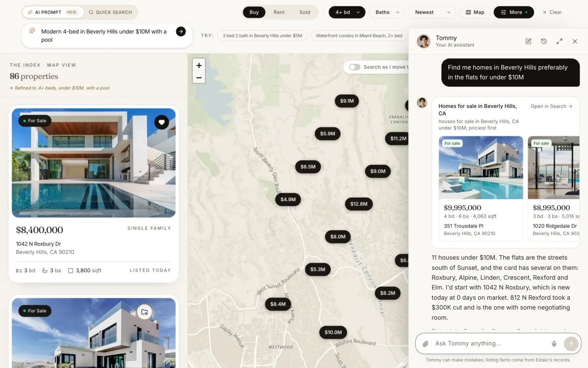Favorite the 1042 N Roxbury Dr listing
Screen dimensions: 588x368
coord(162,122)
